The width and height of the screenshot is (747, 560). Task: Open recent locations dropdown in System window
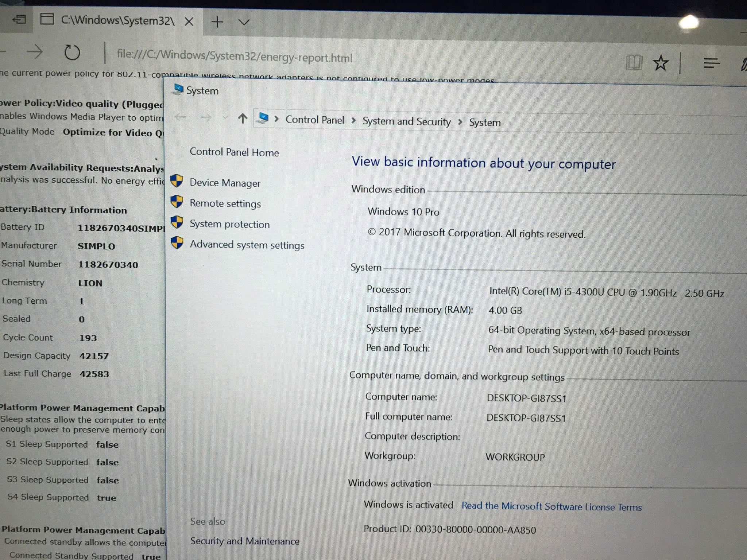pos(225,118)
